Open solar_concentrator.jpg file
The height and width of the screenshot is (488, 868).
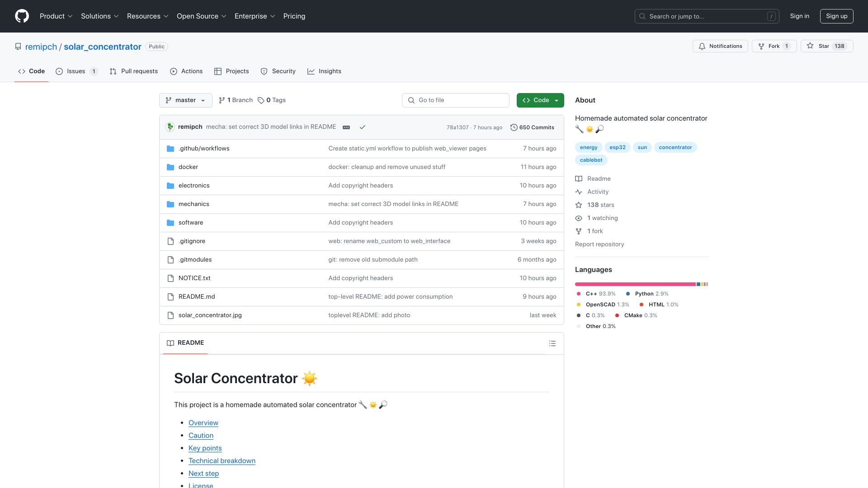coord(210,315)
